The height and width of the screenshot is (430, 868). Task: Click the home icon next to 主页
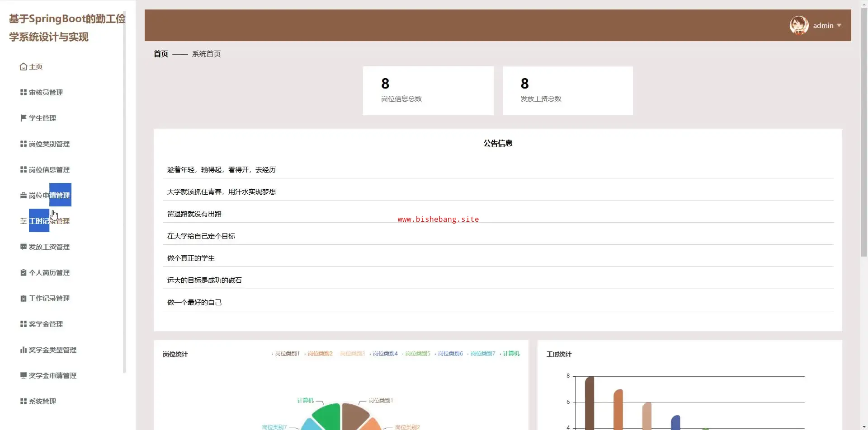[x=24, y=67]
